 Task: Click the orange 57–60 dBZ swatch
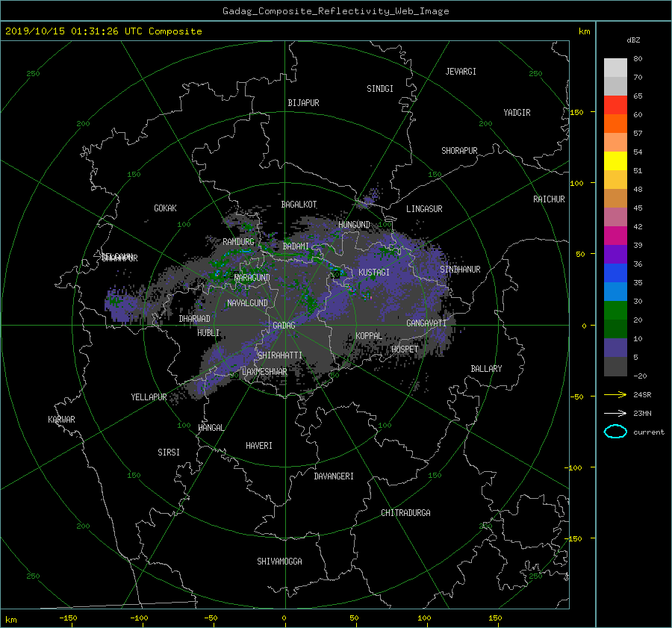click(x=615, y=124)
